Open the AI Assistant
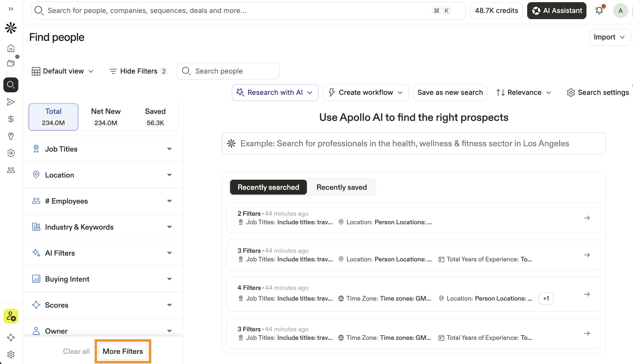 557,10
